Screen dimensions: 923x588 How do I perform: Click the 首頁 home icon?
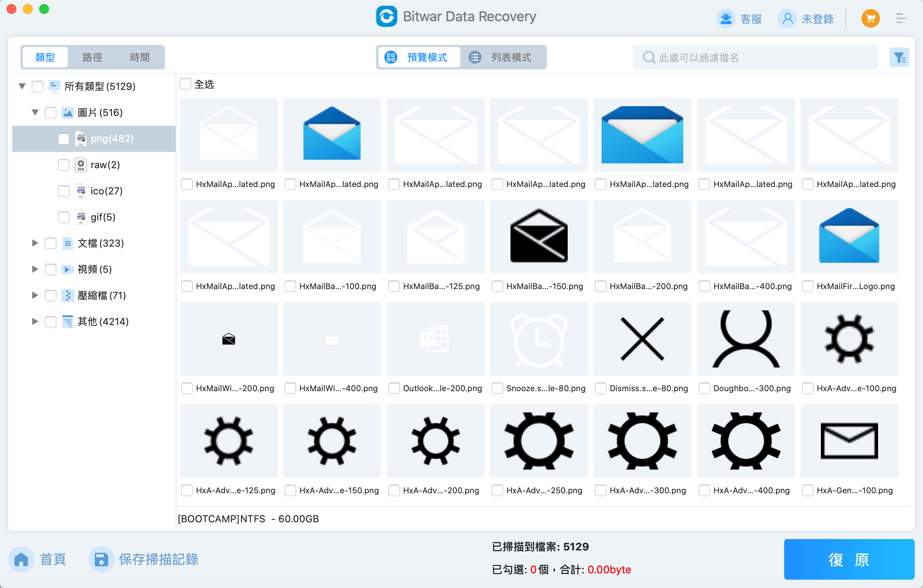(x=21, y=559)
